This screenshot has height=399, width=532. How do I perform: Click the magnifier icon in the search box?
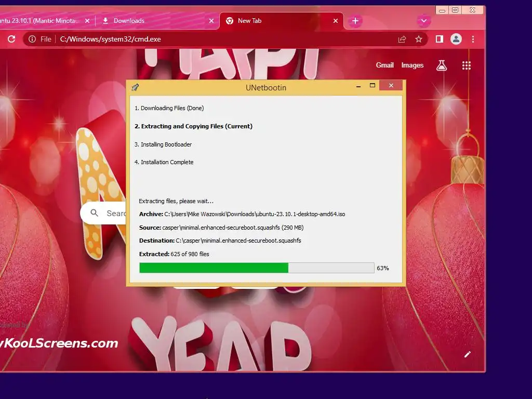click(95, 212)
